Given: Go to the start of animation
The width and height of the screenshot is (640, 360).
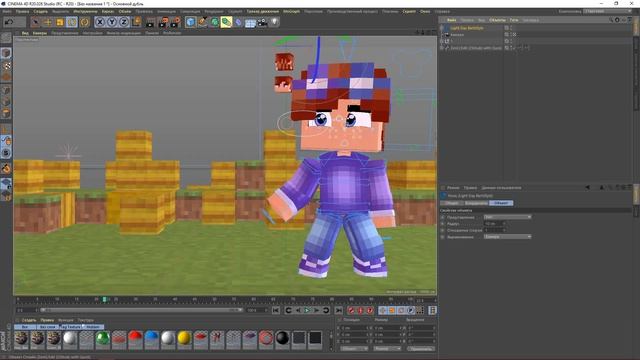Looking at the screenshot, I should [276, 311].
